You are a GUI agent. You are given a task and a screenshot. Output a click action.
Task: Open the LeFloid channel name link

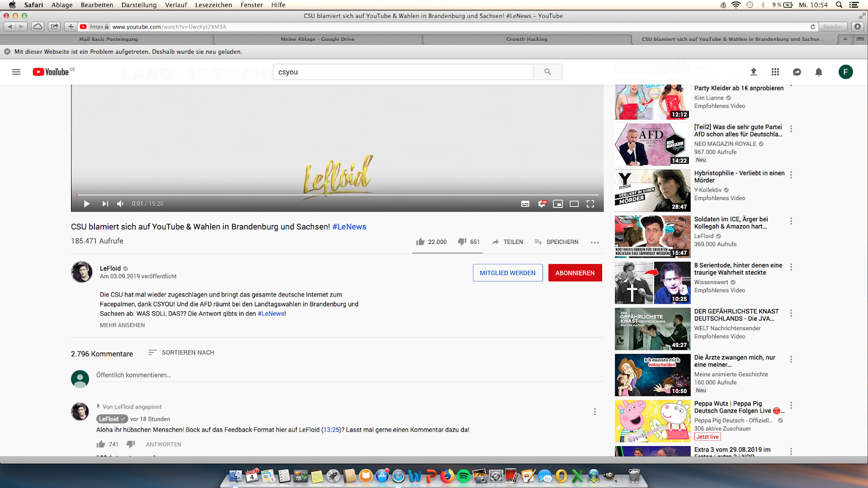pos(110,268)
